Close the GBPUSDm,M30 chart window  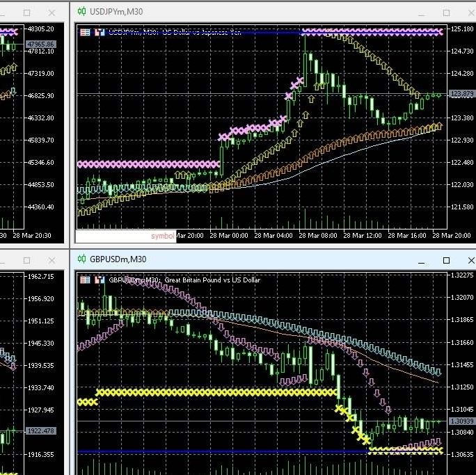point(471,260)
